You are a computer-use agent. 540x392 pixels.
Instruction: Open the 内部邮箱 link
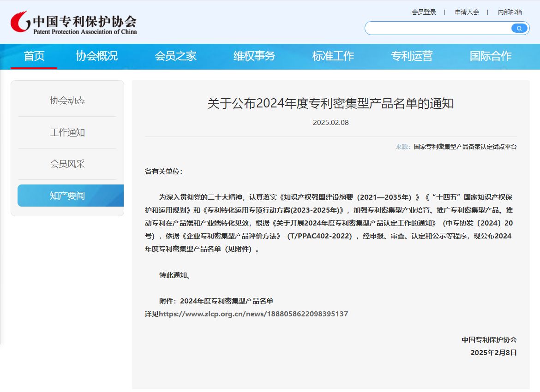click(510, 12)
